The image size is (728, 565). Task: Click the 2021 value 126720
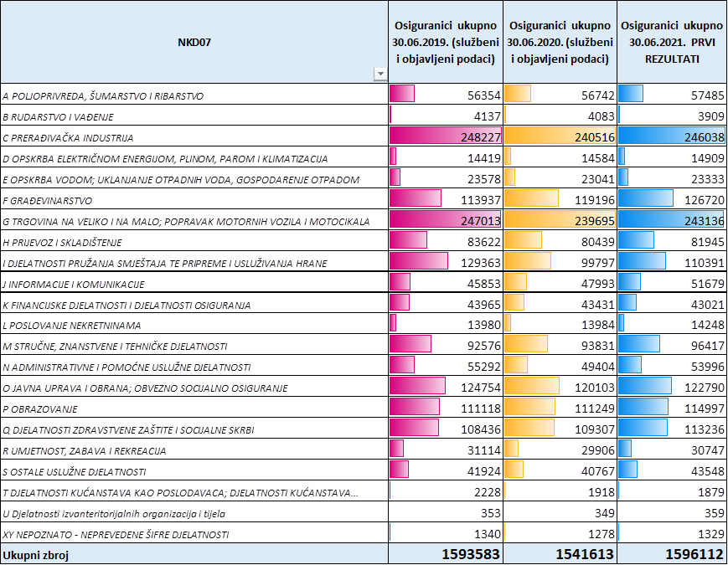click(x=705, y=200)
